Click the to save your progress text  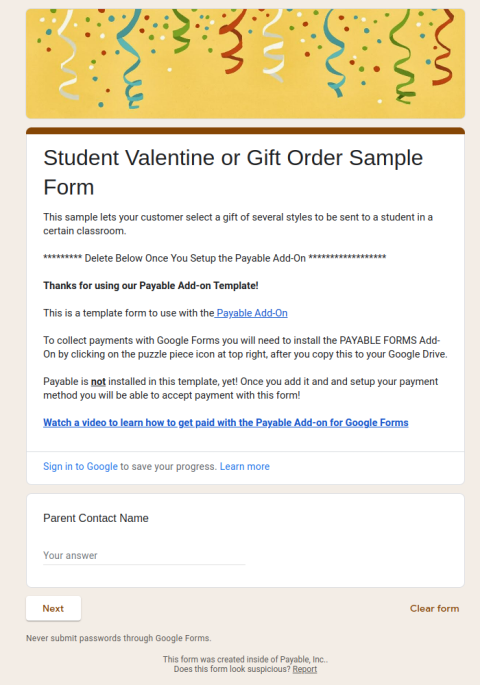pos(169,467)
